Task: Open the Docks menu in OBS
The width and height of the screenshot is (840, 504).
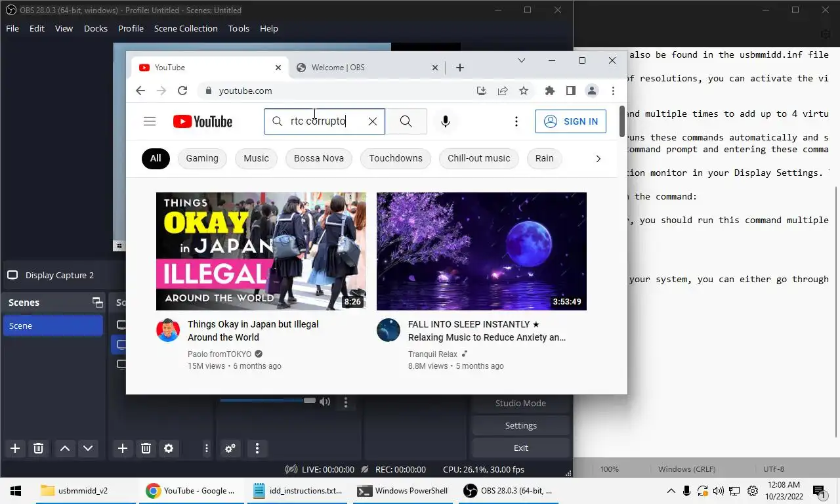Action: click(95, 28)
